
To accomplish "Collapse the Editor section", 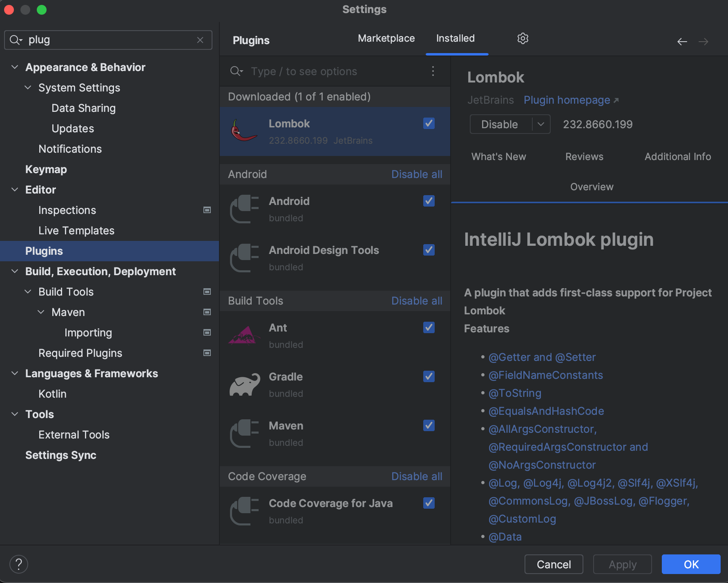I will click(x=15, y=189).
